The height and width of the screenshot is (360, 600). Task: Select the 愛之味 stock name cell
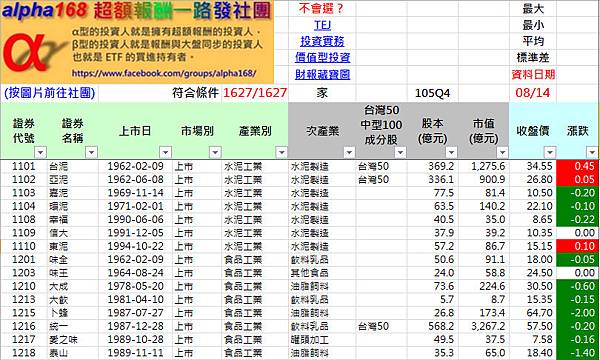[73, 340]
